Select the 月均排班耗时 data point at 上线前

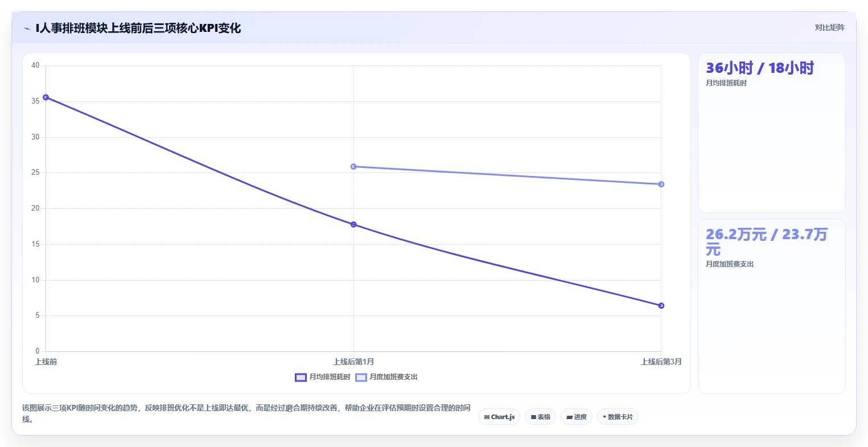click(x=46, y=97)
